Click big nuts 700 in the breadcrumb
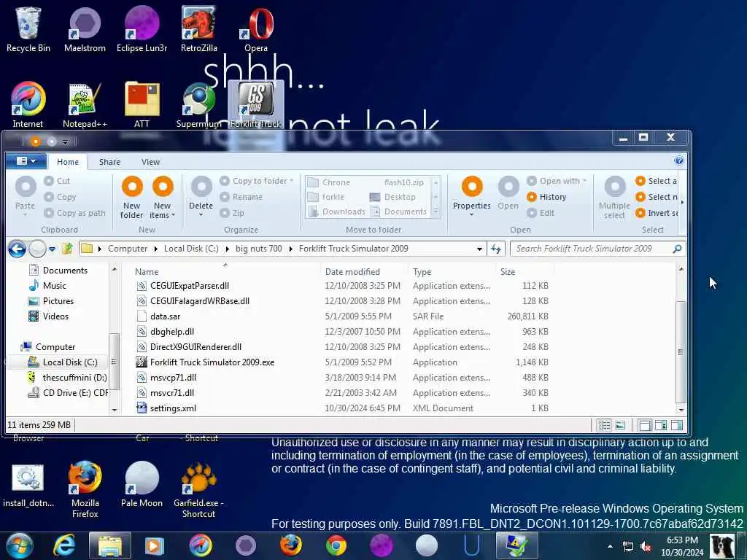Screen dimensions: 747x560 (x=259, y=249)
